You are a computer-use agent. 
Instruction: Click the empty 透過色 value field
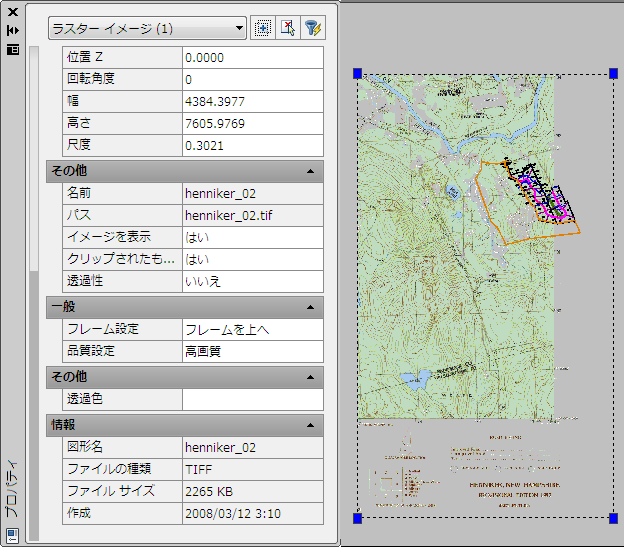(253, 399)
